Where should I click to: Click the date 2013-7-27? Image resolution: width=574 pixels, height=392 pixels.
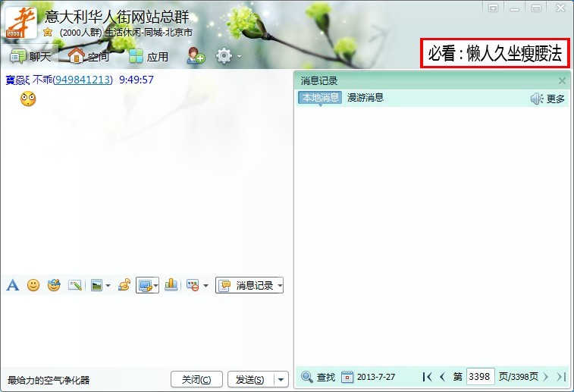[x=376, y=377]
